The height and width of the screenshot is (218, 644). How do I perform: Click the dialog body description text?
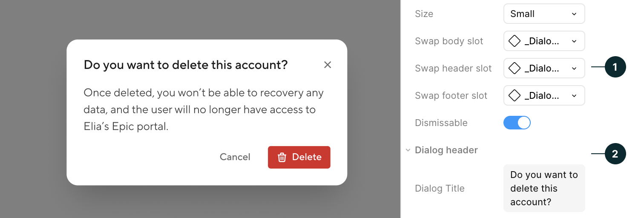tap(203, 109)
